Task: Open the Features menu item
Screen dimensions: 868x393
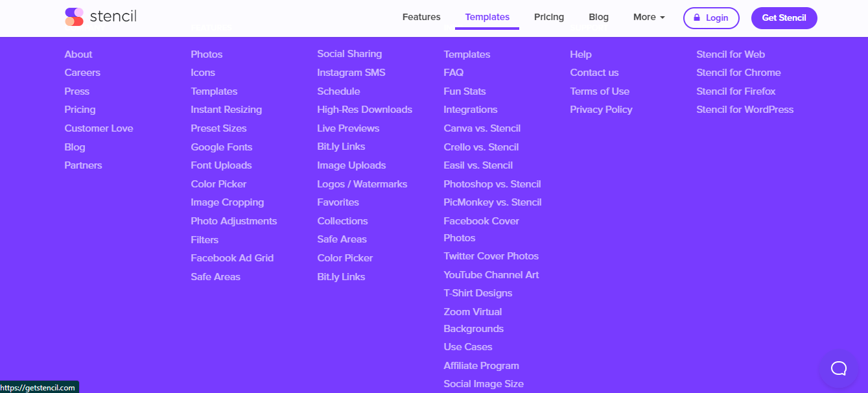Action: 421,18
